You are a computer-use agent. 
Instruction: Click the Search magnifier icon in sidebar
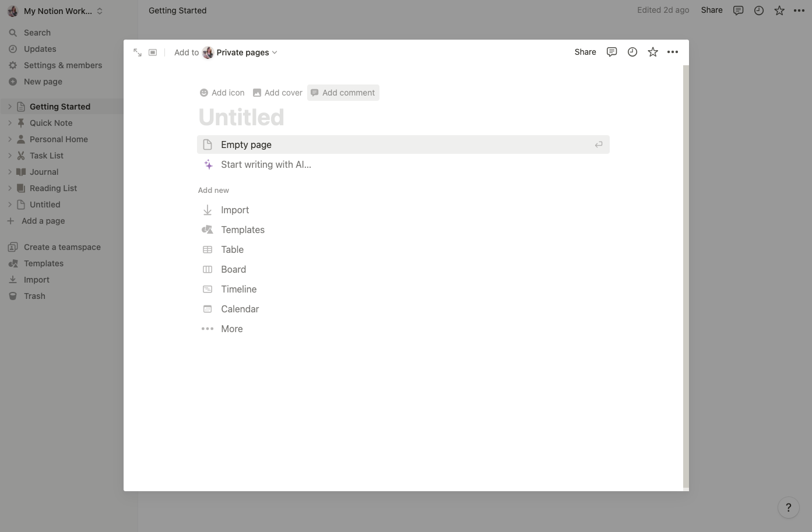13,33
